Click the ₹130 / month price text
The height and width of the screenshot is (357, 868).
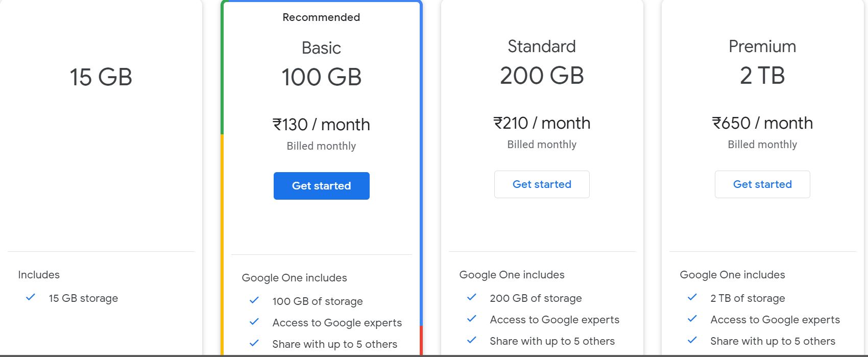[x=321, y=125]
